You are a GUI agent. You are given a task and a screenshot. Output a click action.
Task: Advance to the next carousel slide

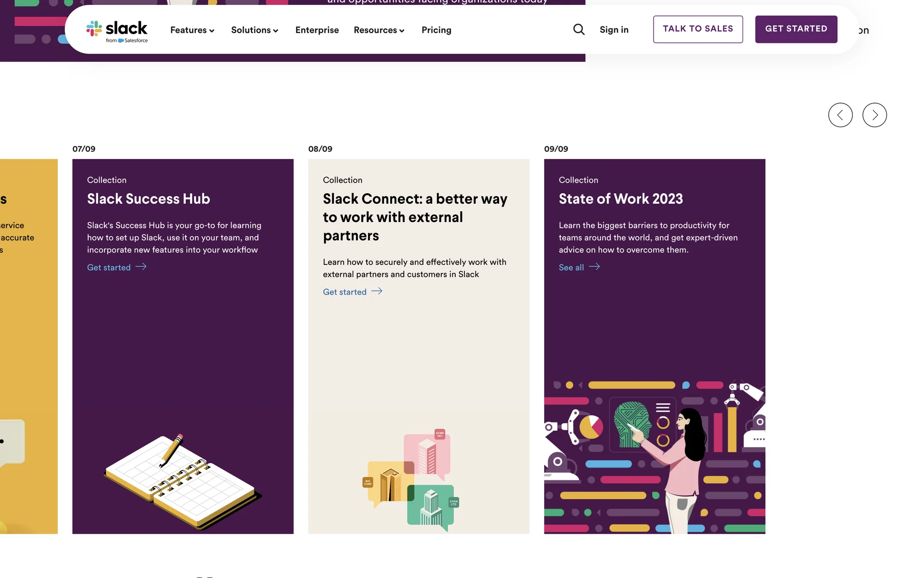[x=874, y=115]
